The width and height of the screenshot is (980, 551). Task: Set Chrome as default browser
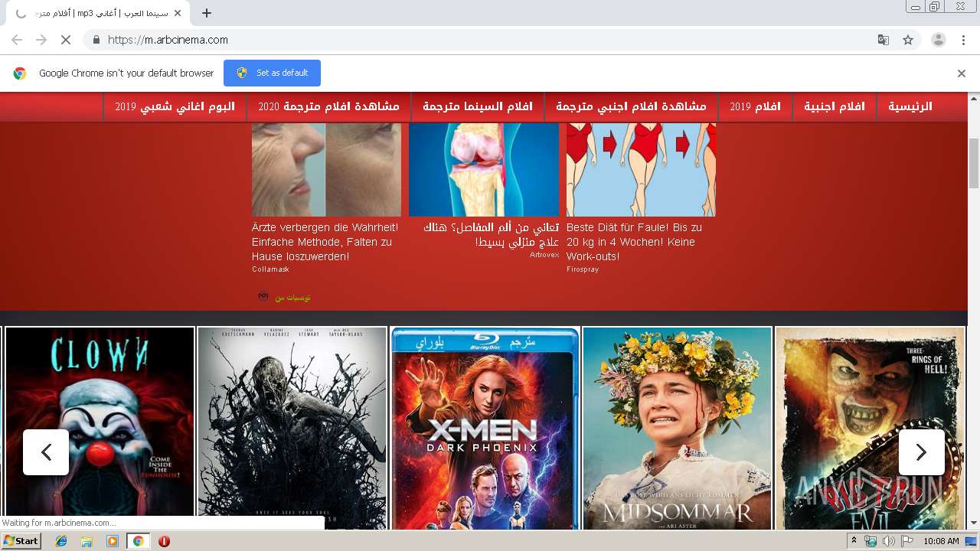tap(272, 73)
